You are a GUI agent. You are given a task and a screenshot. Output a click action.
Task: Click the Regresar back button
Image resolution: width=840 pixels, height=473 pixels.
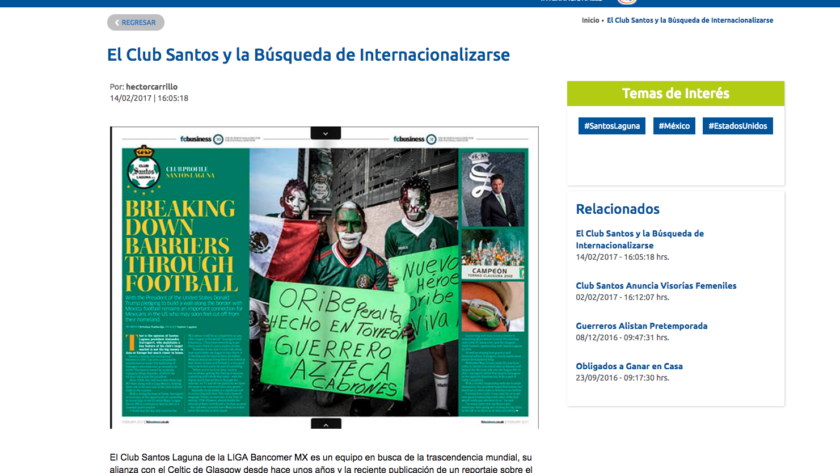136,22
